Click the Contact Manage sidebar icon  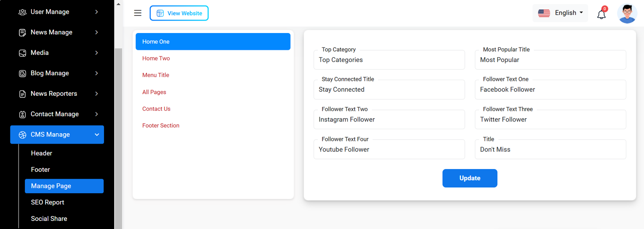[23, 114]
